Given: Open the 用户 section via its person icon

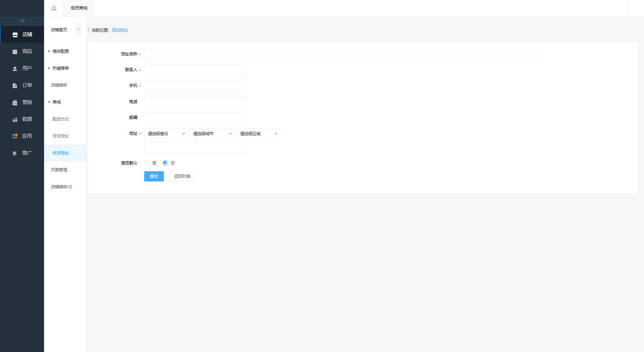Looking at the screenshot, I should click(x=15, y=69).
